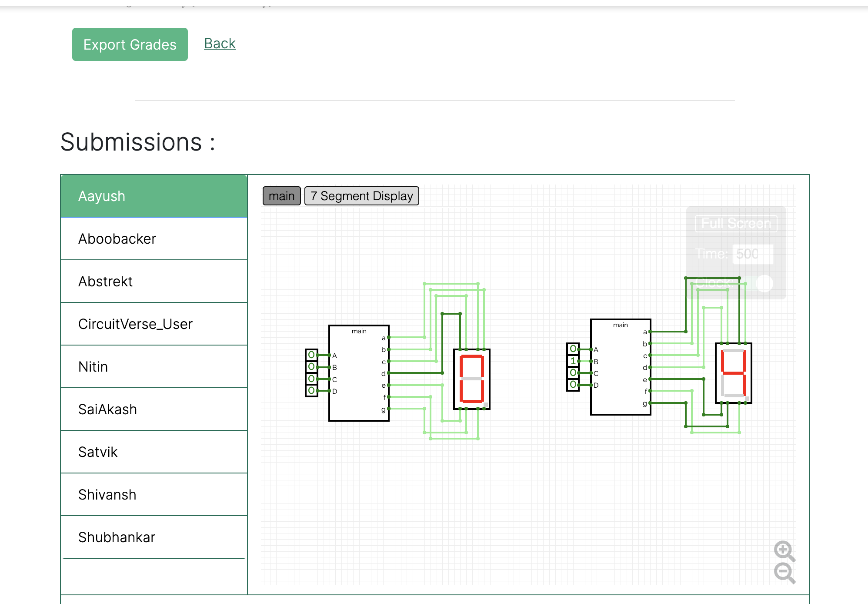This screenshot has height=604, width=868.
Task: Open the Back link
Action: coord(219,43)
